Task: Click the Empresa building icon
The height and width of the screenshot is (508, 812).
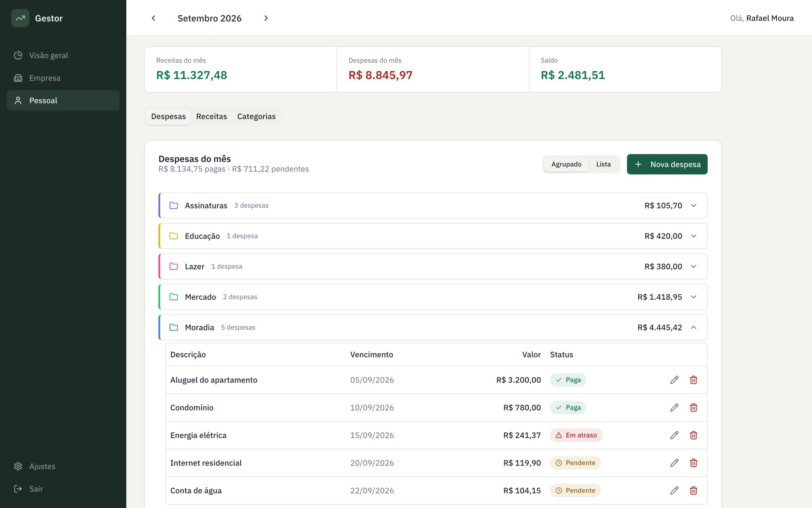Action: (18, 78)
